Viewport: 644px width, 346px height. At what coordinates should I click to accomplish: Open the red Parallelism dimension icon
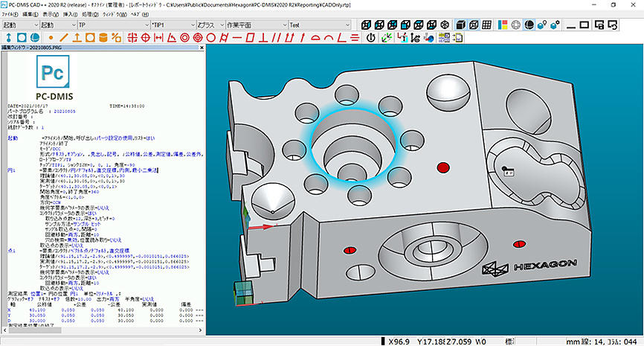click(277, 38)
